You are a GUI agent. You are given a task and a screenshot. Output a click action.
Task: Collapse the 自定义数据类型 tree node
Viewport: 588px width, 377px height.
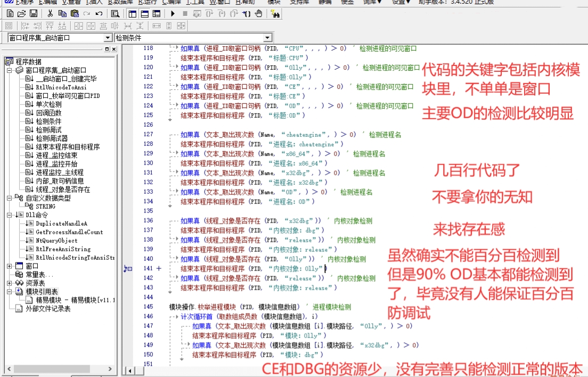[10, 198]
